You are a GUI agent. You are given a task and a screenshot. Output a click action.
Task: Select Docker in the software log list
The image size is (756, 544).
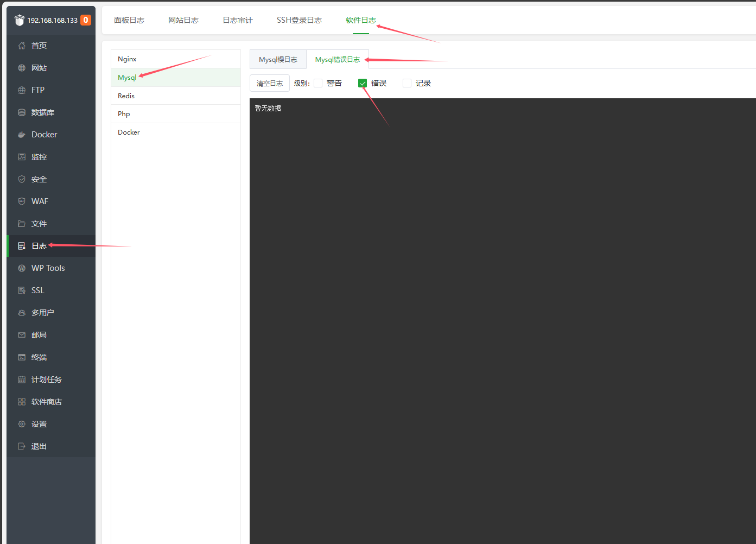click(x=176, y=132)
